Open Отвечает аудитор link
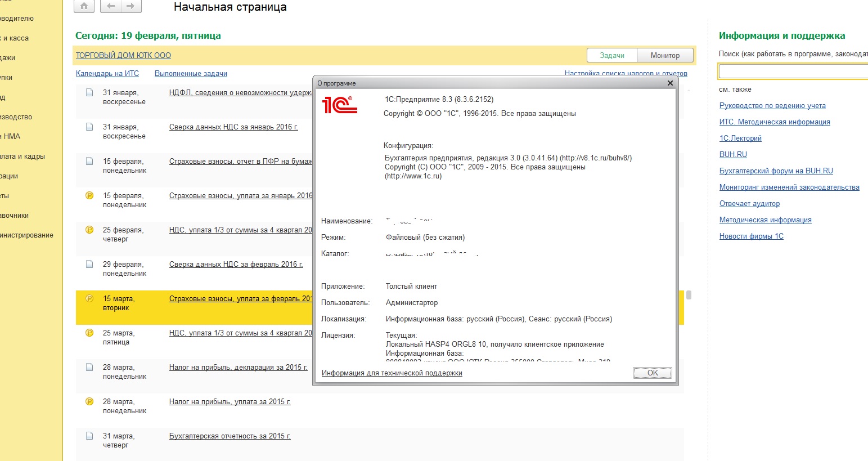868x461 pixels. point(749,203)
